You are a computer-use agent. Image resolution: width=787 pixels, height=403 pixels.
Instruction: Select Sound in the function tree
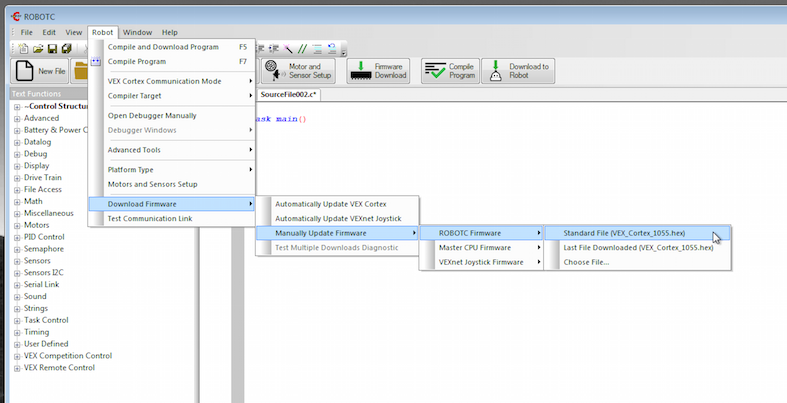[x=35, y=296]
